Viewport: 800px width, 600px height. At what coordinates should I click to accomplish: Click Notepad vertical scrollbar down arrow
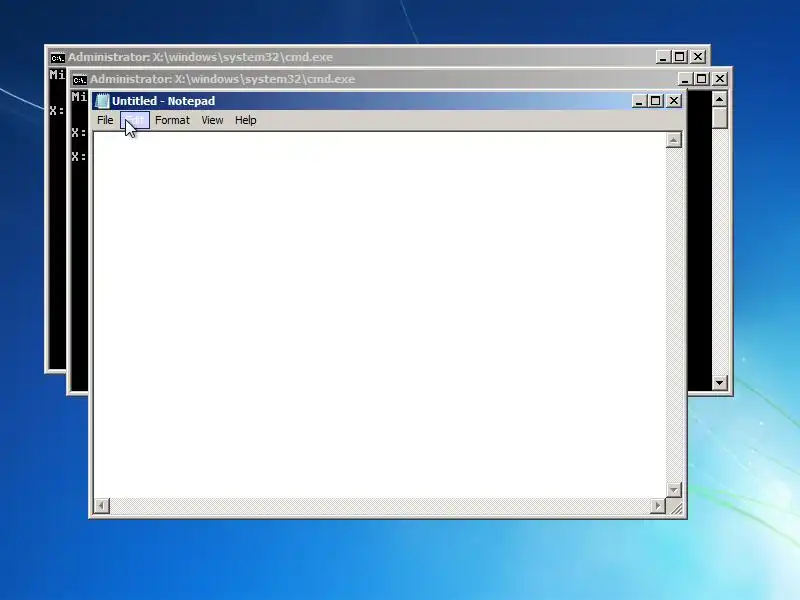pyautogui.click(x=673, y=490)
